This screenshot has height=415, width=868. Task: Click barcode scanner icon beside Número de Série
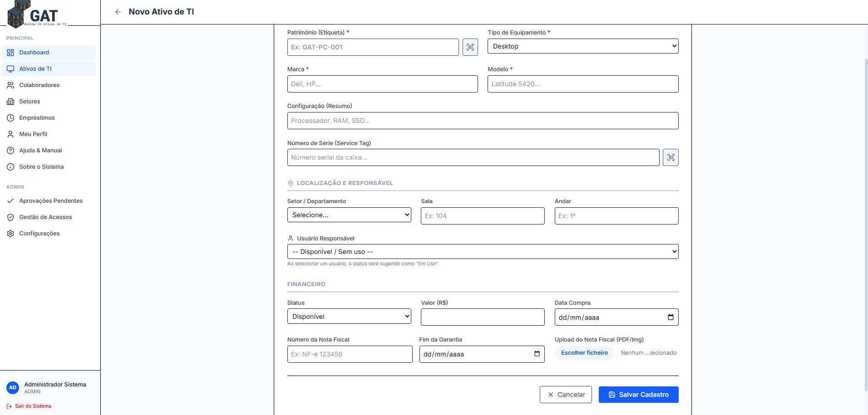click(670, 157)
